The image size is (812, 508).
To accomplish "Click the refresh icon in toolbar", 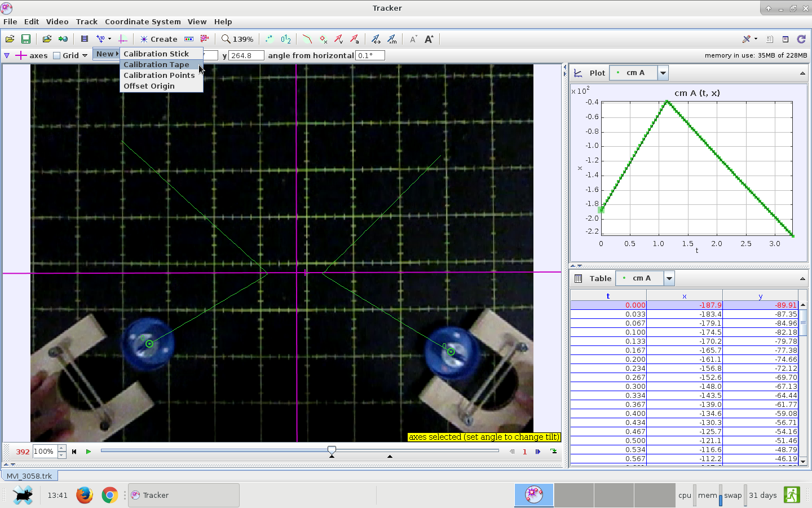I will coord(801,39).
